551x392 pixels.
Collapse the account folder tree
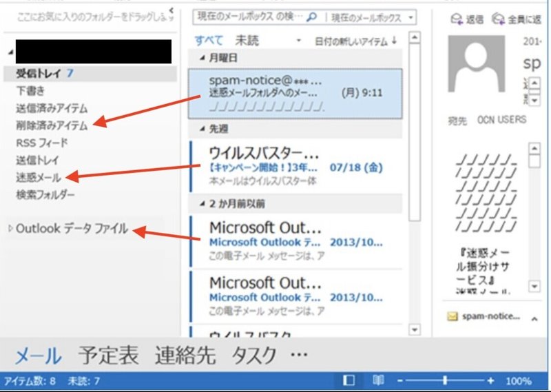click(10, 52)
